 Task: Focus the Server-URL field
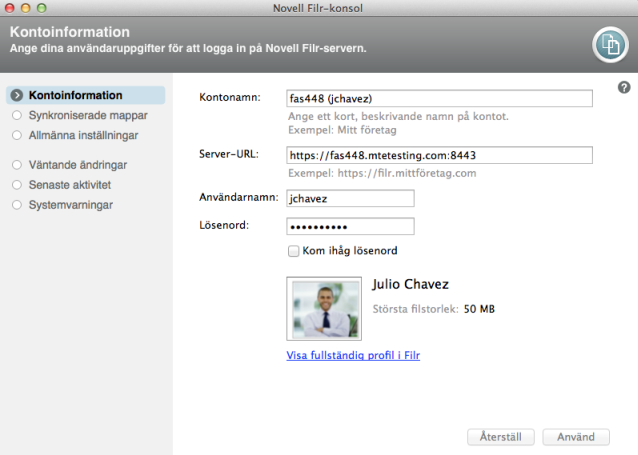click(439, 155)
